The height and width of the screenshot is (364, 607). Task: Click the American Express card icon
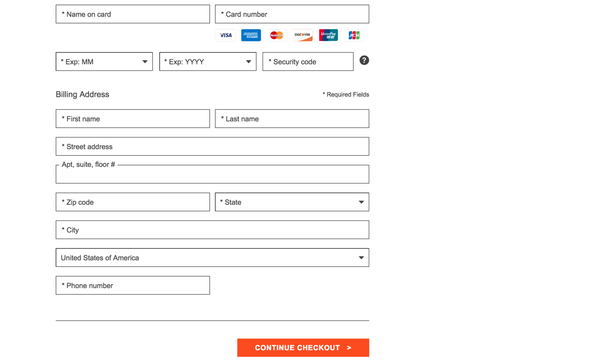251,35
